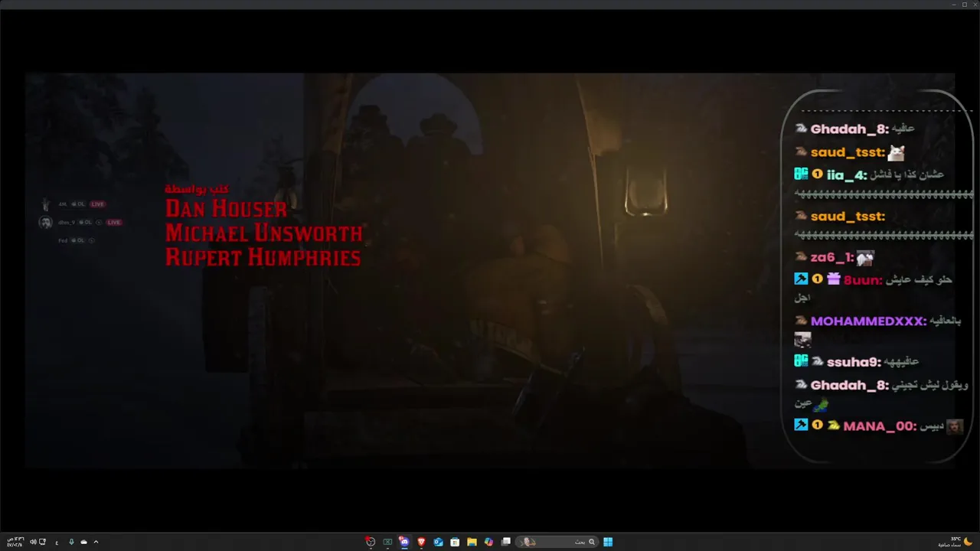Click the MOHAMMEDXXX username in chat
Screen dimensions: 980x551
pos(868,321)
